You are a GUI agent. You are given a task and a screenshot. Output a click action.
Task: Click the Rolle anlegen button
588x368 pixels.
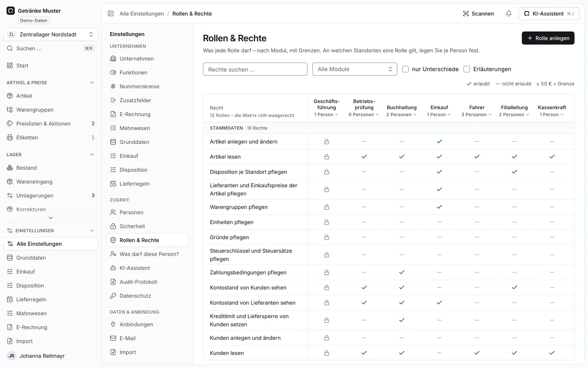(548, 38)
